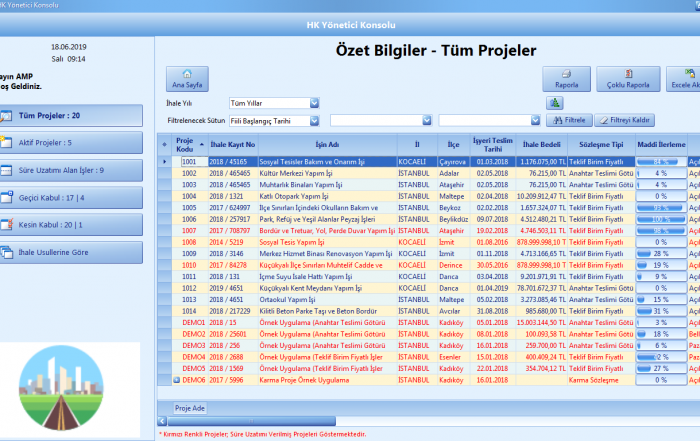The width and height of the screenshot is (700, 441).
Task: Open Kesin Kabul section
Action: tap(70, 224)
